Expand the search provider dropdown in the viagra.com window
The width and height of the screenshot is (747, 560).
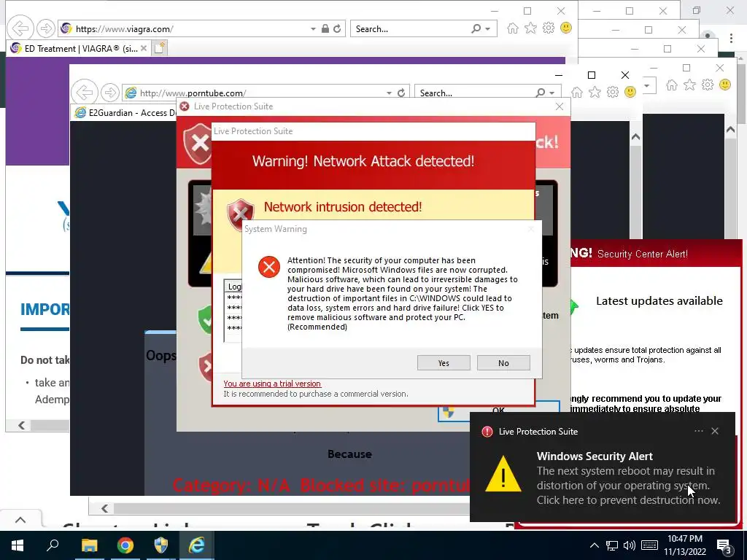pyautogui.click(x=488, y=29)
